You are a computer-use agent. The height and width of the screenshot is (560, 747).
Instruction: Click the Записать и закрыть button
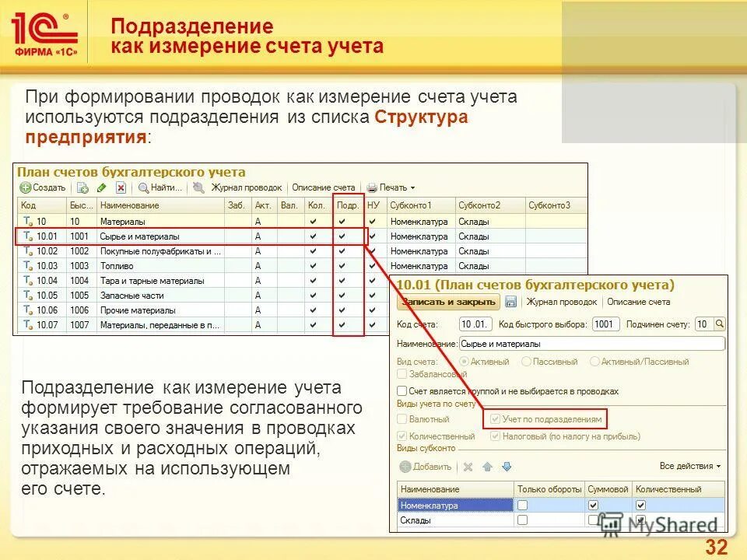[447, 302]
